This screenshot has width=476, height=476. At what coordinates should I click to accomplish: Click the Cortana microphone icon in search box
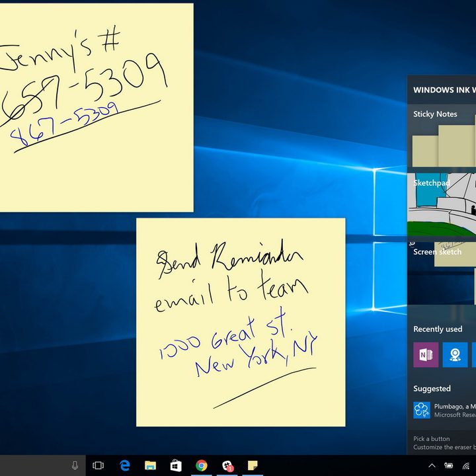(75, 465)
